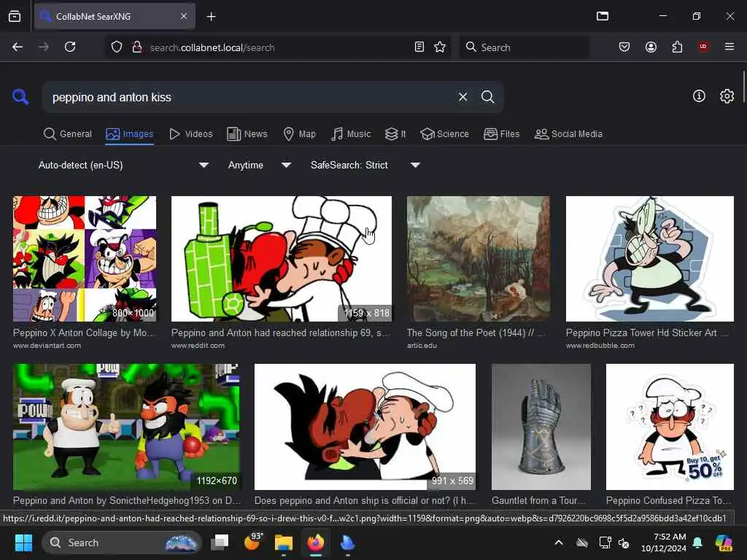Switch to the Videos category
This screenshot has width=747, height=560.
pyautogui.click(x=191, y=134)
